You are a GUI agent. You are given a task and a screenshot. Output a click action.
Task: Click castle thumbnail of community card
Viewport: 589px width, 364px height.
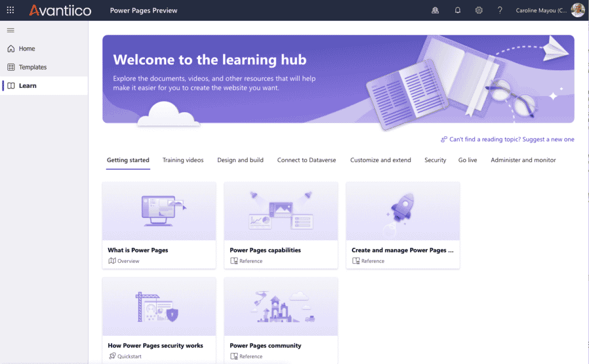coord(281,306)
